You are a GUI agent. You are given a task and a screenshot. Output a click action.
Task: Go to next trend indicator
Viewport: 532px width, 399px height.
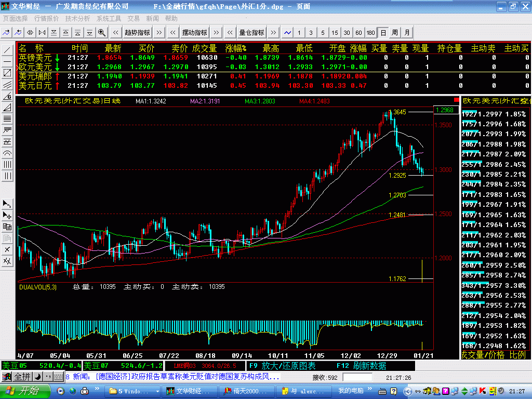pos(159,33)
